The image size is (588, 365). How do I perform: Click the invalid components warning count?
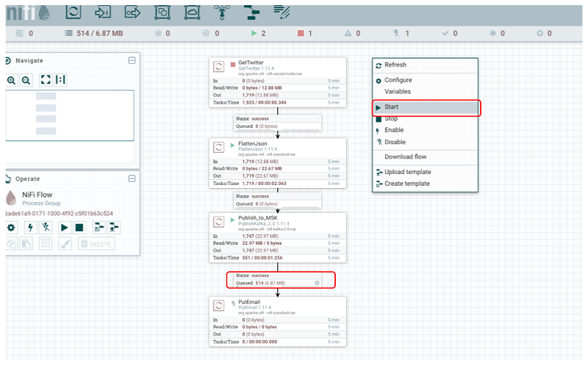pyautogui.click(x=353, y=33)
